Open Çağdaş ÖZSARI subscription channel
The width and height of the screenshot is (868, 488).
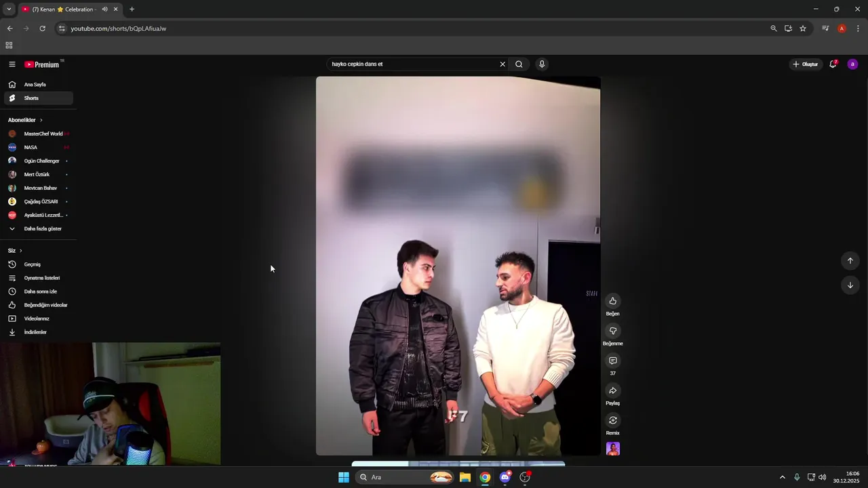[x=39, y=201]
